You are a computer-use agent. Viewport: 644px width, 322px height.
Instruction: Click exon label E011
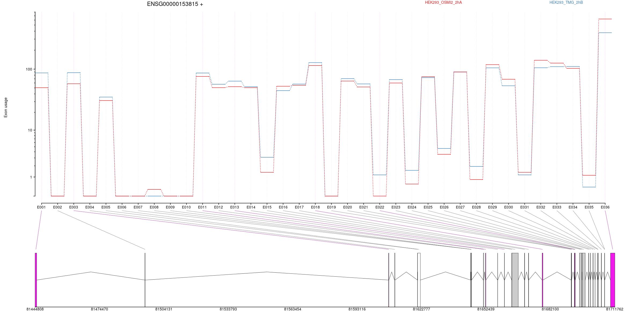coord(202,207)
